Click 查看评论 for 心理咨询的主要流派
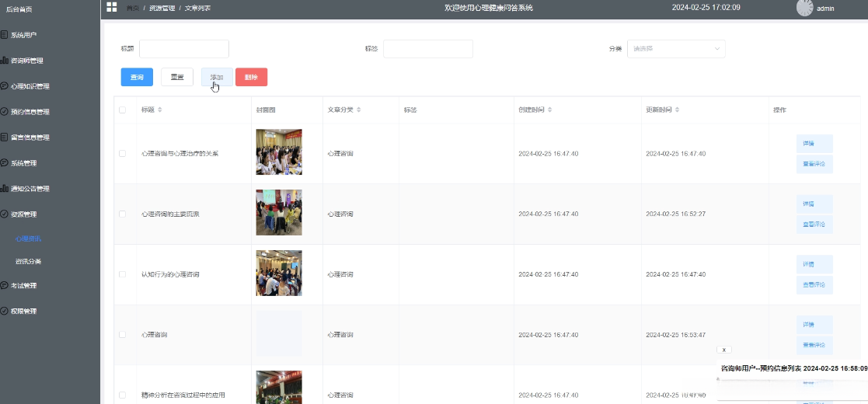 [814, 224]
